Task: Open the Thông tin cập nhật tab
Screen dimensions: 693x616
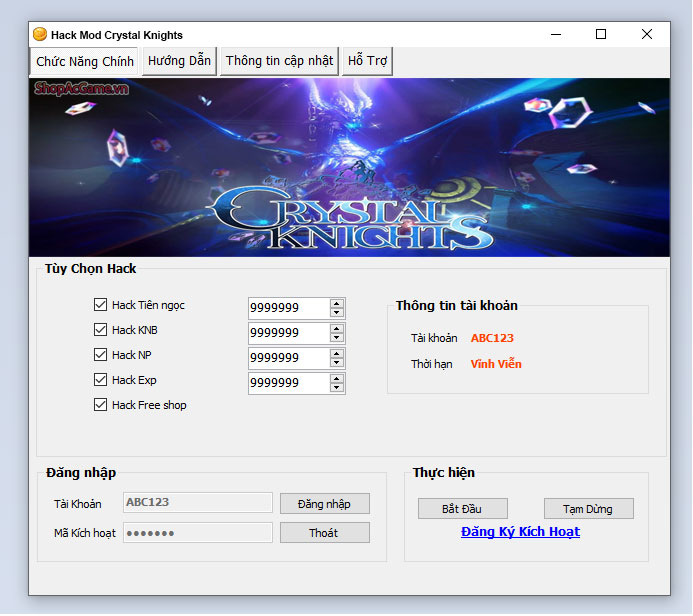Action: pos(279,61)
